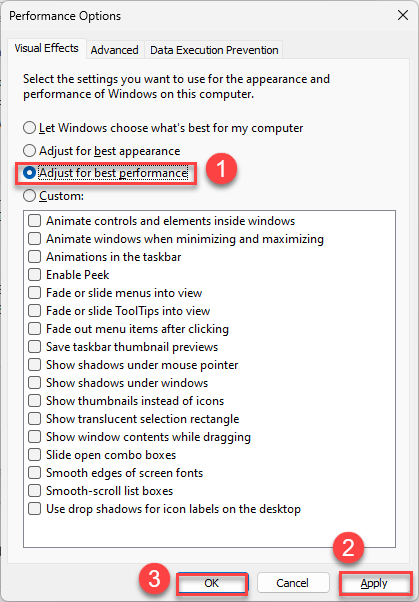Select the Visual Effects tab
This screenshot has height=602, width=419.
click(46, 48)
